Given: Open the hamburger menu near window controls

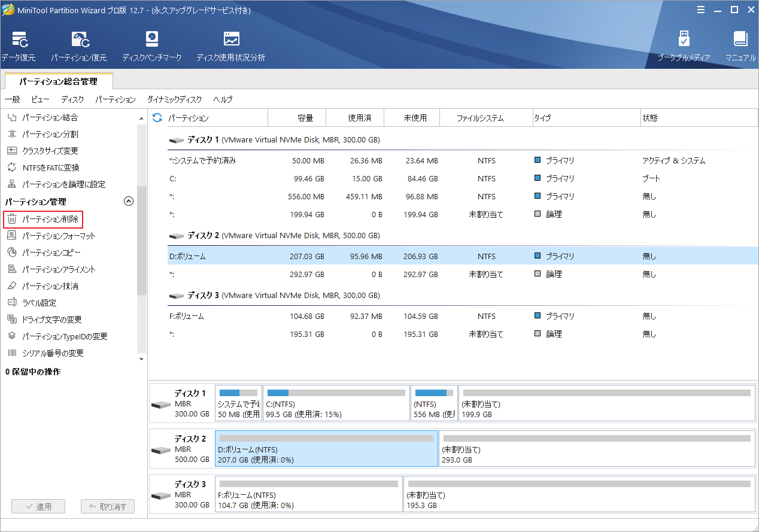Looking at the screenshot, I should 701,10.
